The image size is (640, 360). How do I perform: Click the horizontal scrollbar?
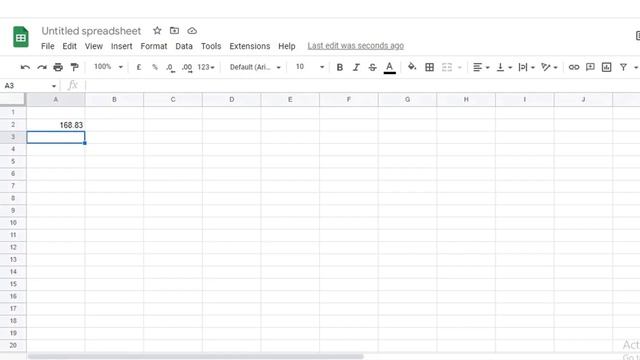196,356
